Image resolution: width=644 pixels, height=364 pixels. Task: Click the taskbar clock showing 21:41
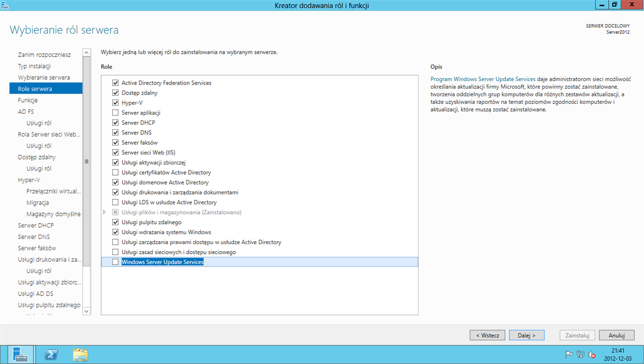618,354
